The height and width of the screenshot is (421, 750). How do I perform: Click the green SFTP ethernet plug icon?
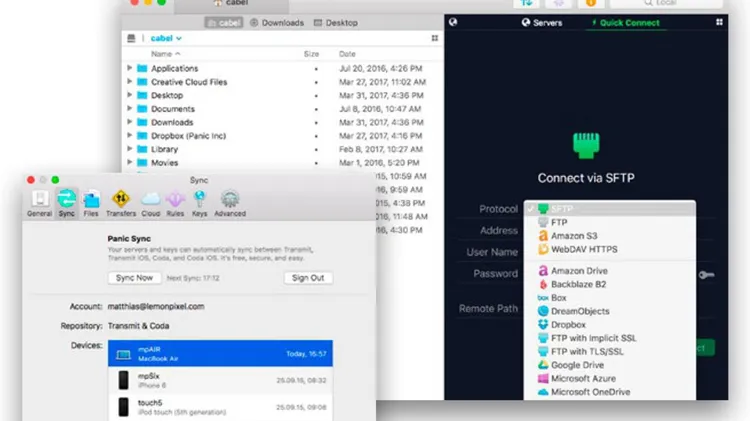tap(586, 145)
